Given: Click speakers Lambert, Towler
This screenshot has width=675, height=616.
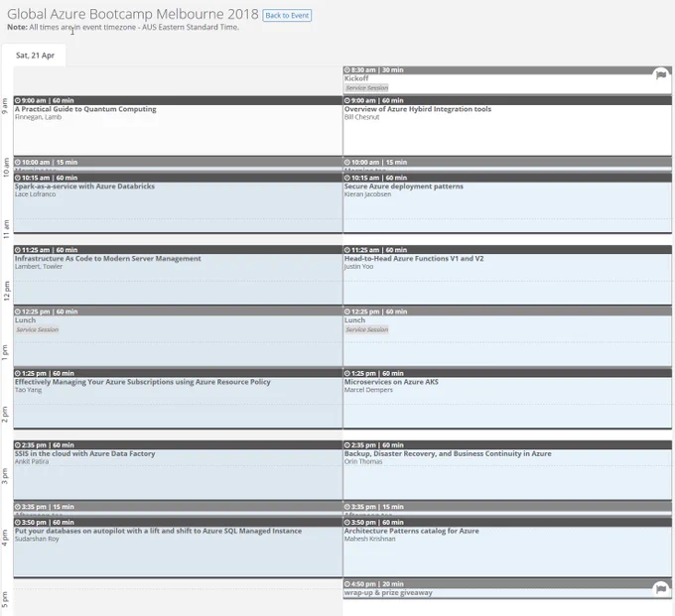Looking at the screenshot, I should (x=39, y=266).
